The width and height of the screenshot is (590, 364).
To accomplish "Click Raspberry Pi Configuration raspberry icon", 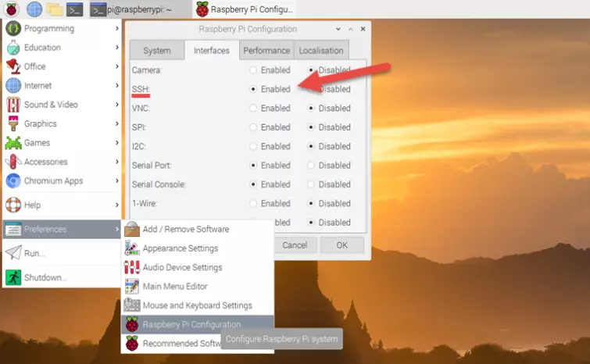I will click(132, 324).
